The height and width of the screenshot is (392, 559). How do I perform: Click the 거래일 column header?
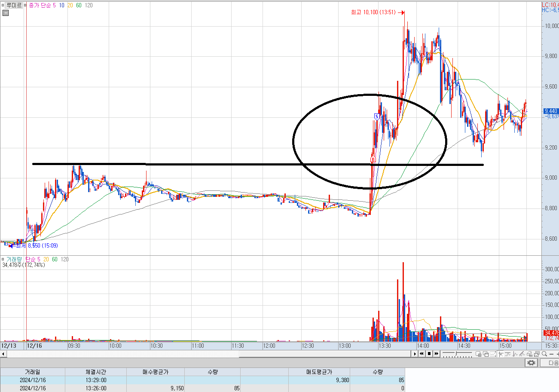tap(33, 372)
